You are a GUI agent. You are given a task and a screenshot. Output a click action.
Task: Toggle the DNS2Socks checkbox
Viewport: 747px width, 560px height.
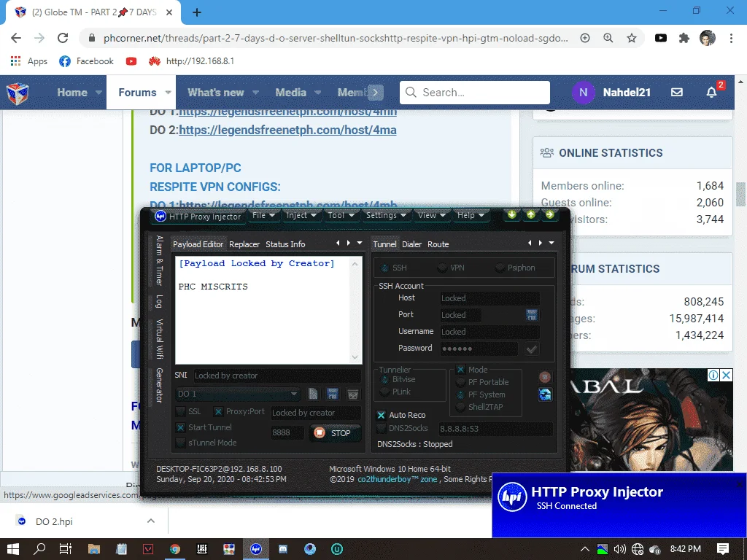pyautogui.click(x=381, y=428)
